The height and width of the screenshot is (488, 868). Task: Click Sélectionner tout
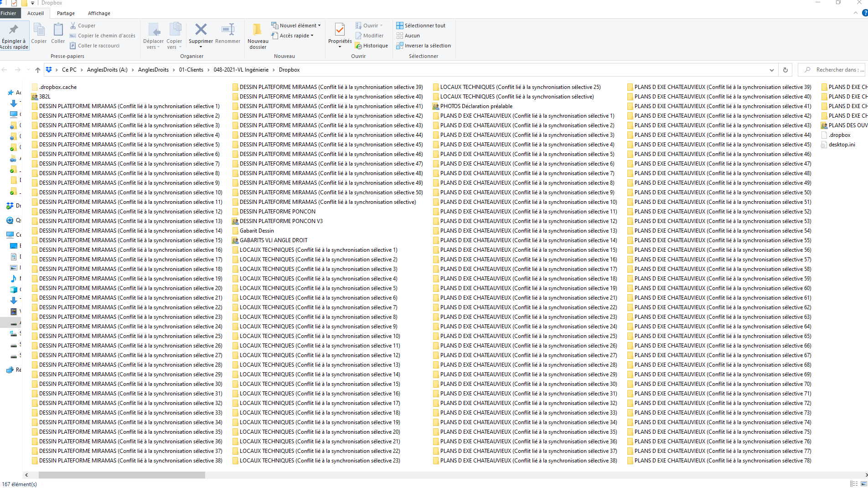(x=420, y=25)
